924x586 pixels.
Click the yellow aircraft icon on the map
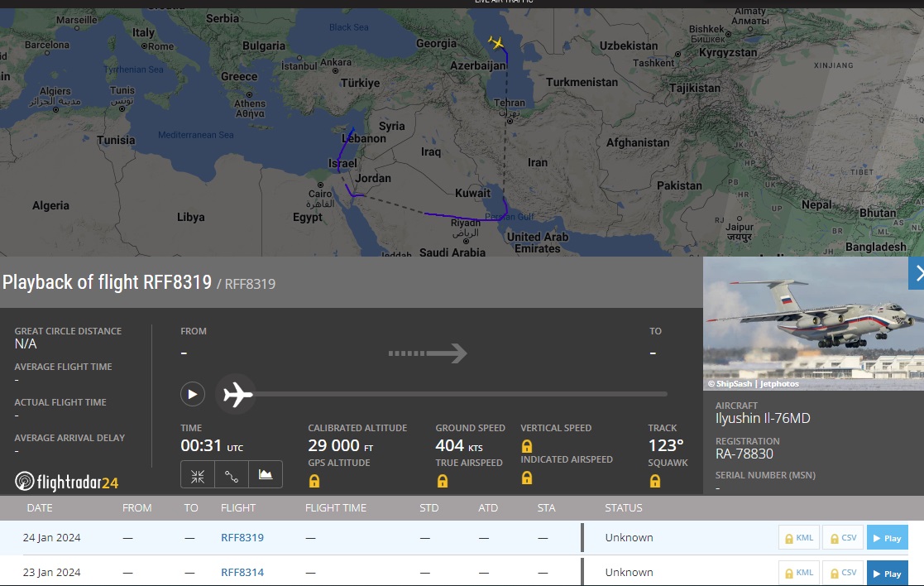click(496, 42)
